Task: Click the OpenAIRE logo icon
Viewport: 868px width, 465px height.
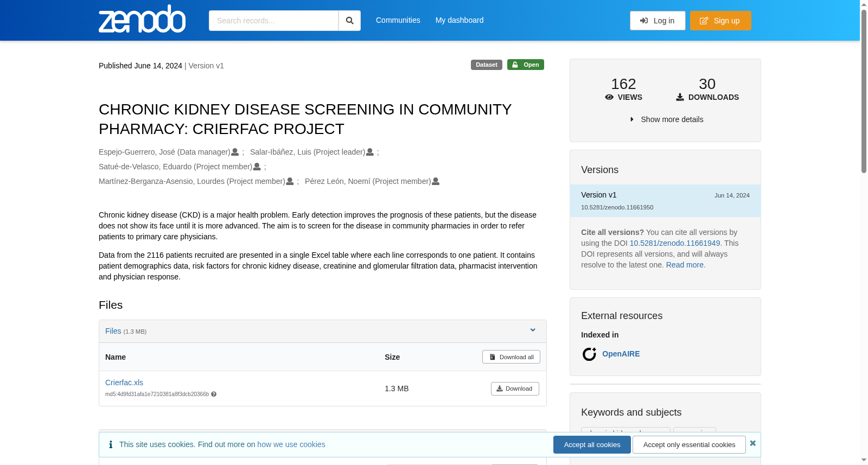Action: click(589, 354)
